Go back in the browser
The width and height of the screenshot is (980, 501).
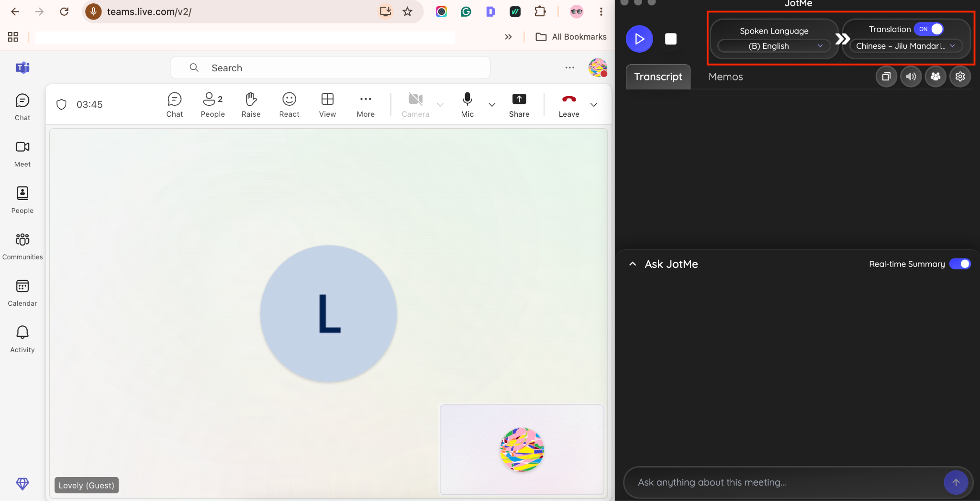15,11
